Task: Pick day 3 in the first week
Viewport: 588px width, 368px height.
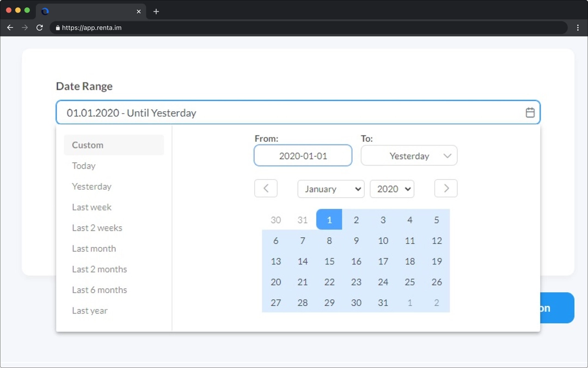Action: (383, 220)
